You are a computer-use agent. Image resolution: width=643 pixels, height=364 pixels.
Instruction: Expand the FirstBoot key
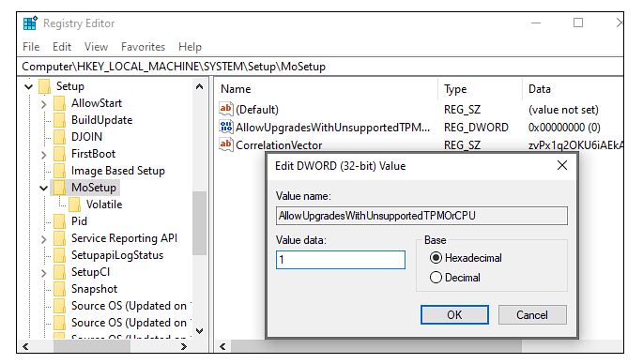pyautogui.click(x=44, y=155)
